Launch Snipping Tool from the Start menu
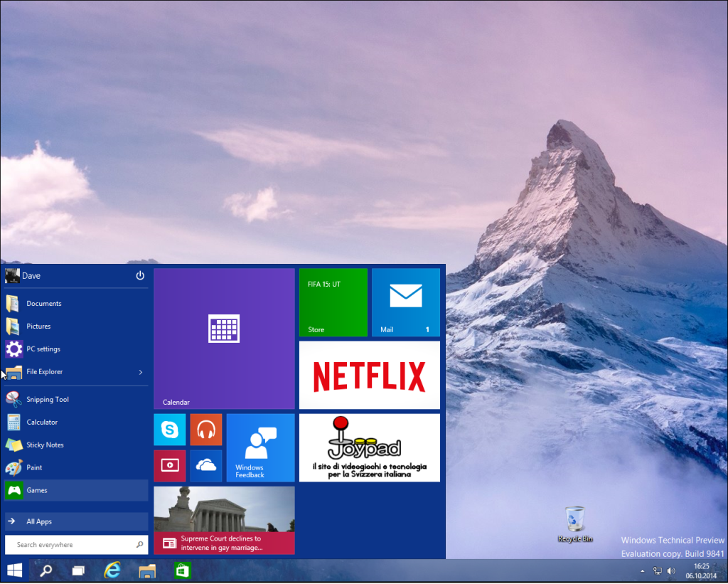This screenshot has width=728, height=584. [x=76, y=400]
